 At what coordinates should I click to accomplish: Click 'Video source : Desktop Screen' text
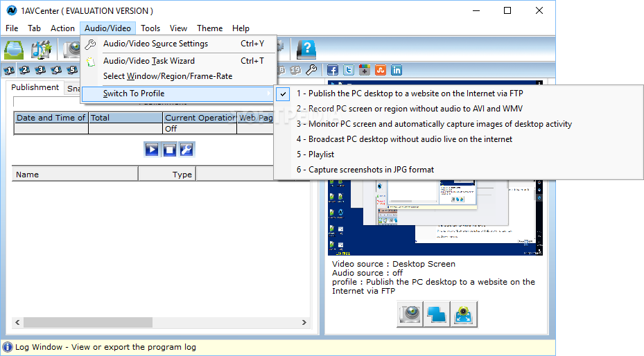(394, 264)
